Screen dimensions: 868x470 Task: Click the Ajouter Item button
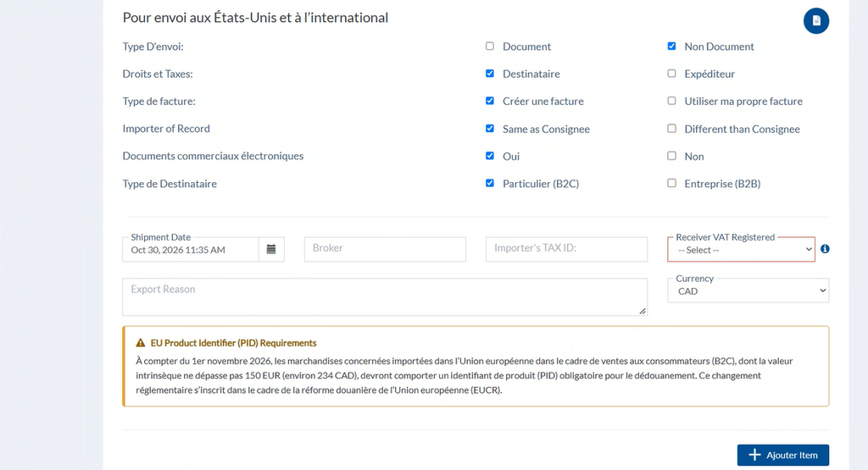(782, 455)
